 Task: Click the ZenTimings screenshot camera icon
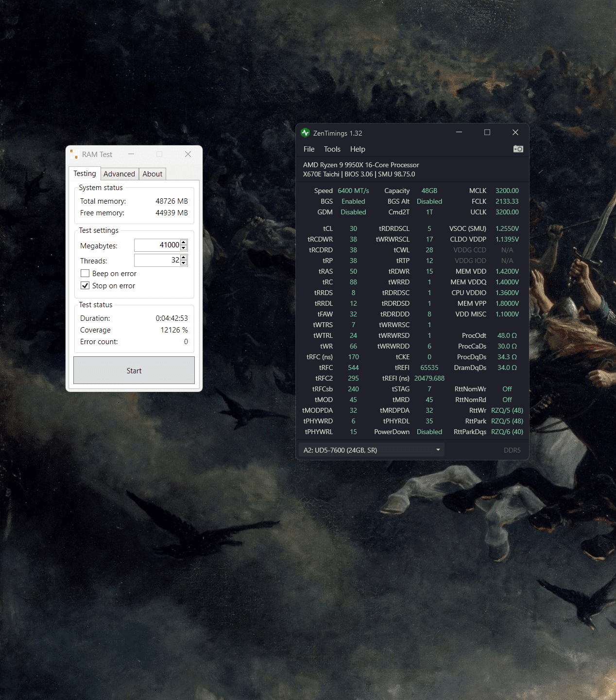[518, 149]
